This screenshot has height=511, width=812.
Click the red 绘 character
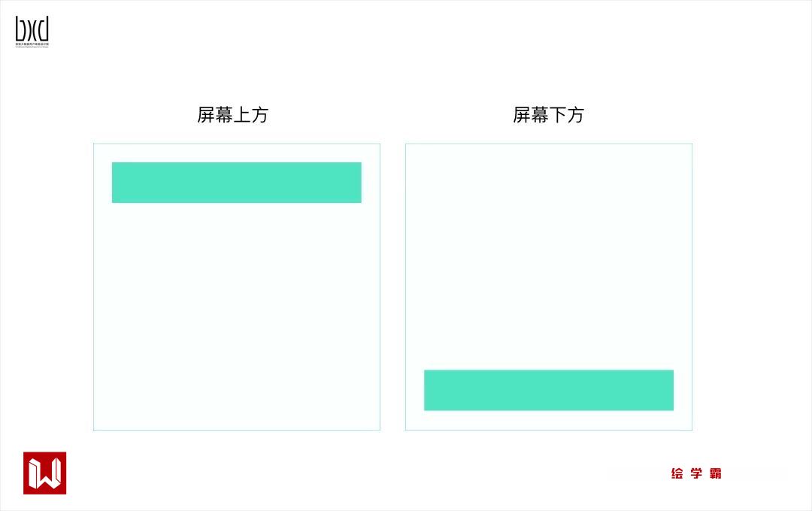[x=677, y=473]
